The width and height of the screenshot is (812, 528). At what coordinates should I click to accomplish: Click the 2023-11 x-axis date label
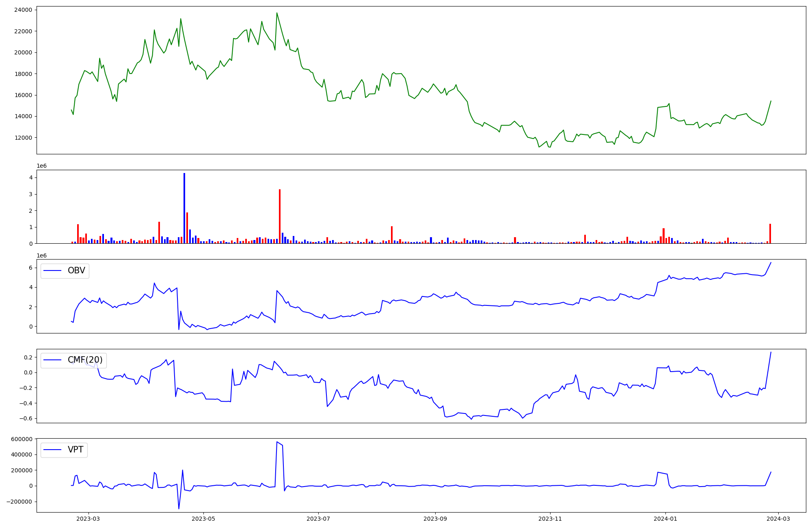(550, 519)
